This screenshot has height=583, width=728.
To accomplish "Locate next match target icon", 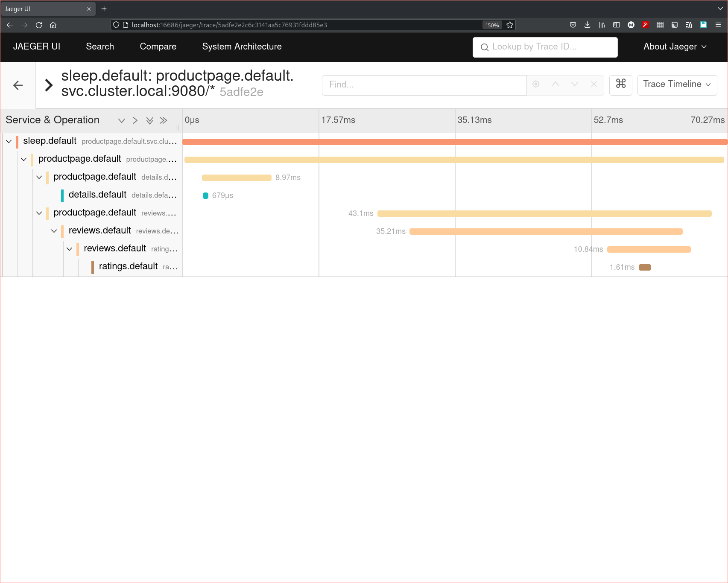I will pos(536,85).
